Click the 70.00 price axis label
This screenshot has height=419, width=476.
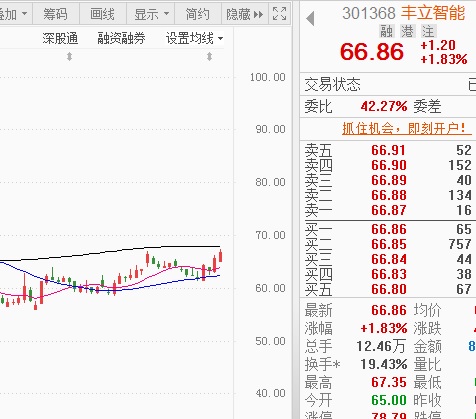click(x=270, y=235)
